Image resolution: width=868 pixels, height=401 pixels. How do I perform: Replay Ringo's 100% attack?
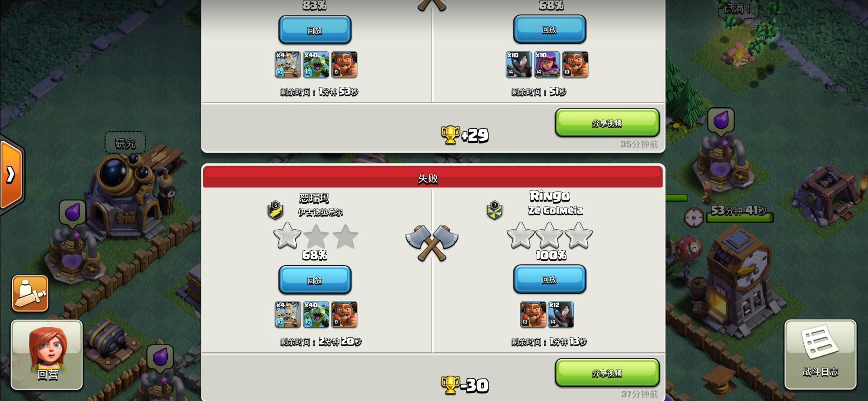549,280
